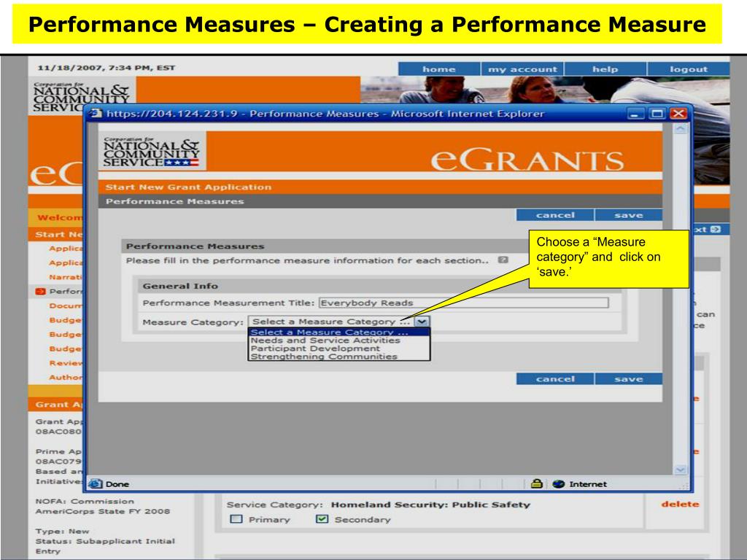The height and width of the screenshot is (560, 747).
Task: Click the Done page icon in status bar
Action: (96, 484)
